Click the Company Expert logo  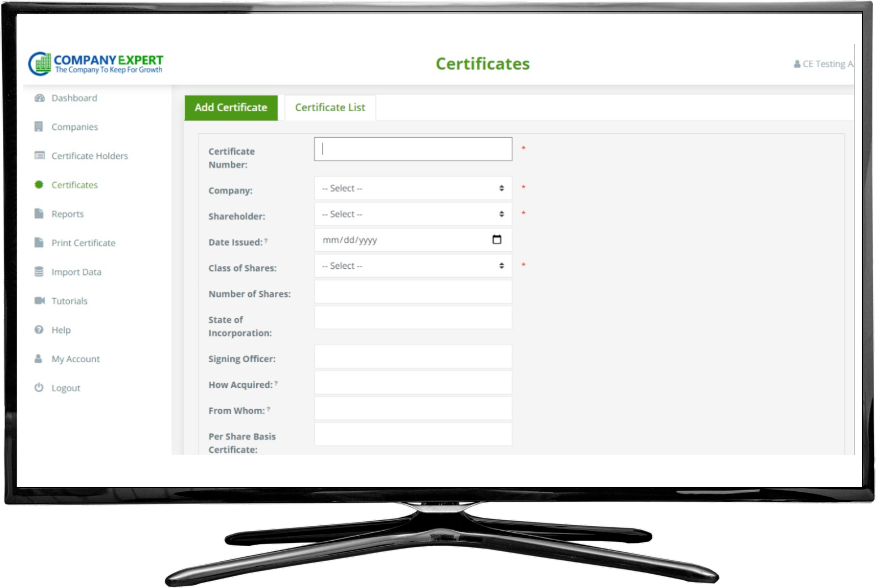(x=96, y=64)
